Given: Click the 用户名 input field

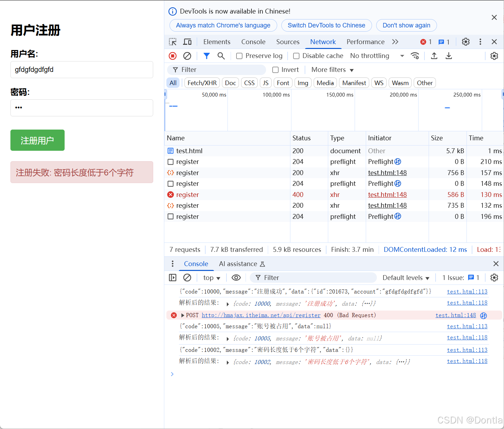Looking at the screenshot, I should (x=82, y=70).
